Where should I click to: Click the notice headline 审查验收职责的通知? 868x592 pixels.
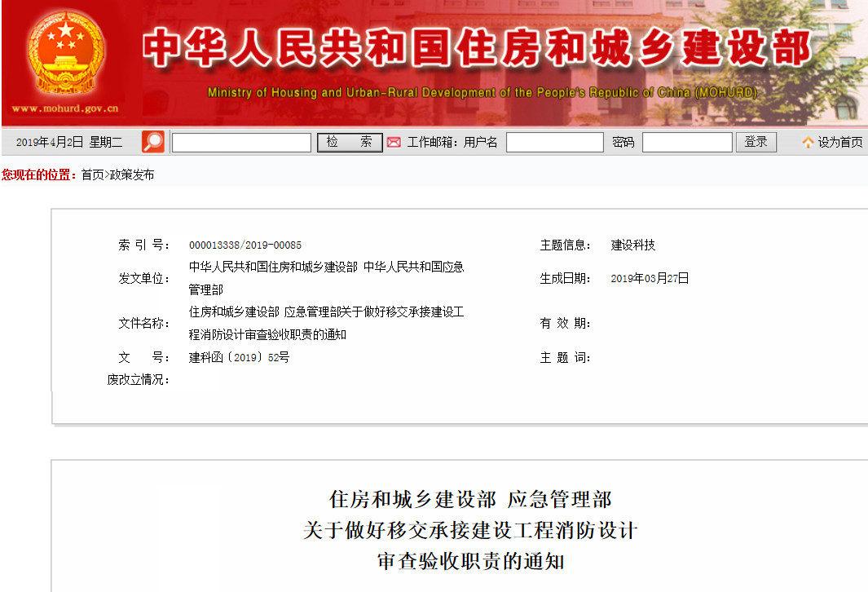point(470,562)
